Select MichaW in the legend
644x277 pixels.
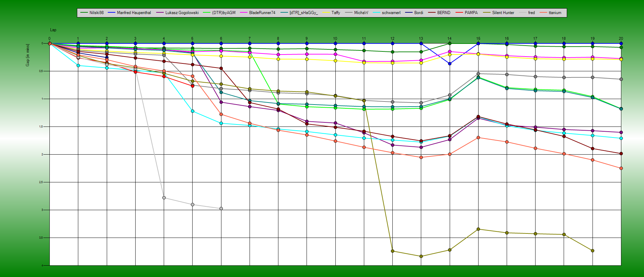click(356, 13)
